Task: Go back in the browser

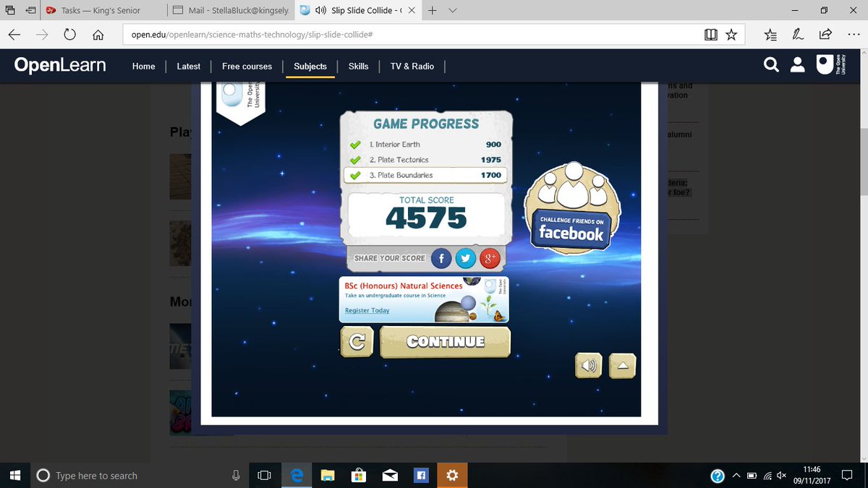Action: [14, 35]
